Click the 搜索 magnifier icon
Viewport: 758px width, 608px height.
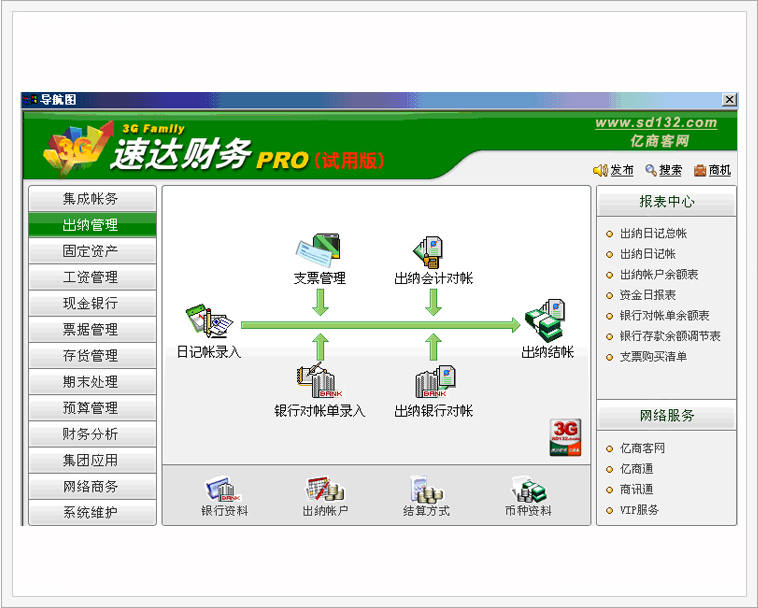[x=651, y=170]
